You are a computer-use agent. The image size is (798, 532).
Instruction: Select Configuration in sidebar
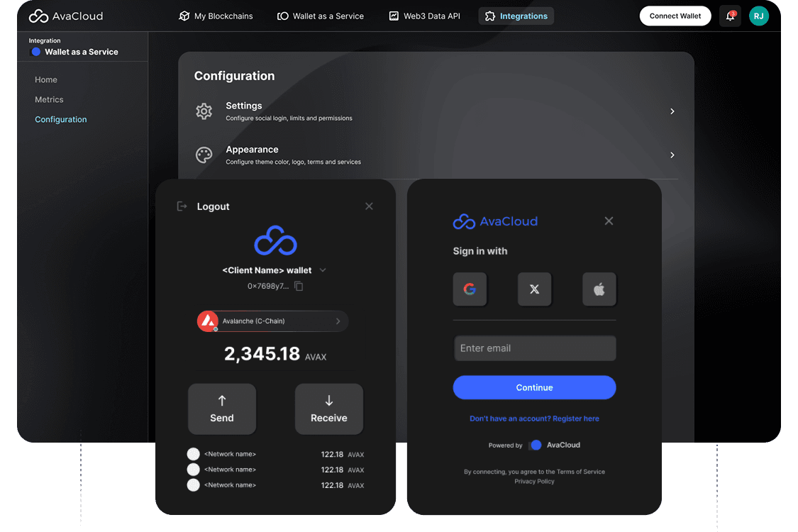tap(60, 120)
